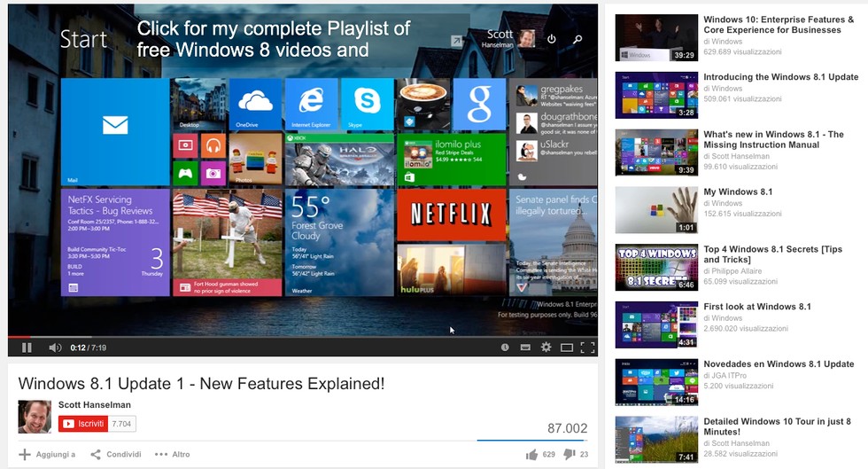Click the 7.704 subscriber count
Viewport: 868px width, 469px height.
pyautogui.click(x=122, y=424)
